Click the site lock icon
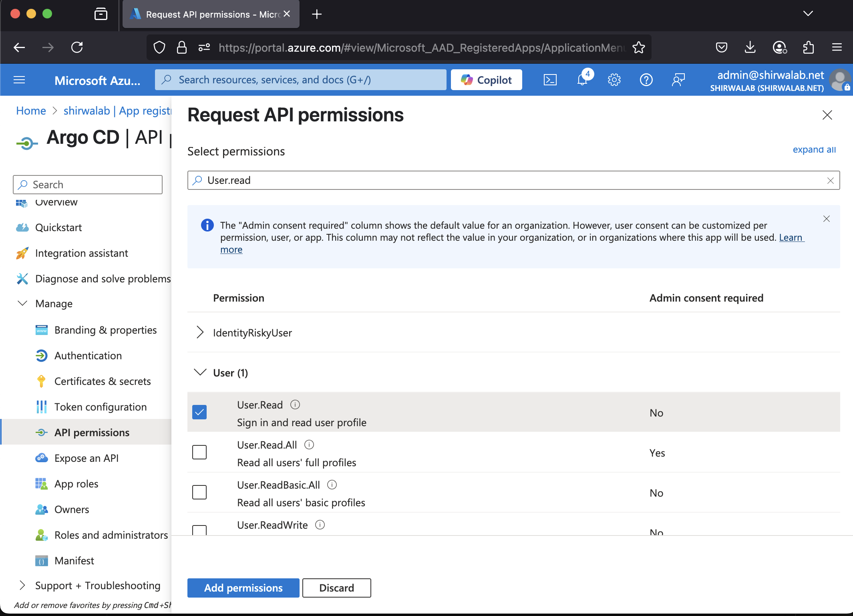853x616 pixels. [182, 48]
